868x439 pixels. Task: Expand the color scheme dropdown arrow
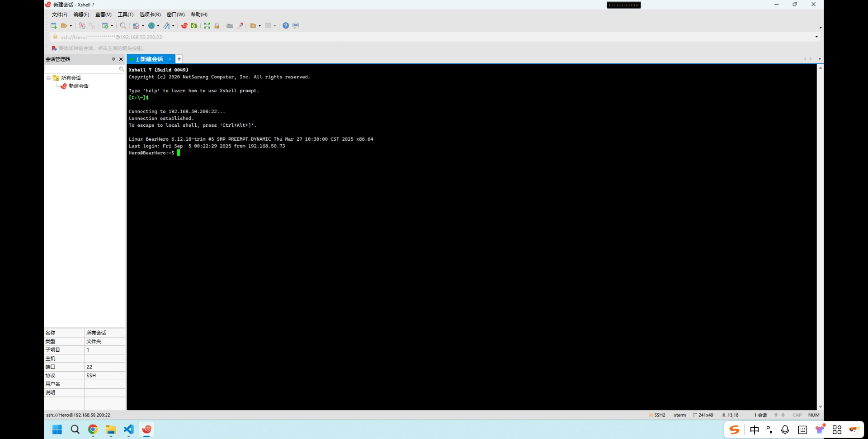coord(143,26)
